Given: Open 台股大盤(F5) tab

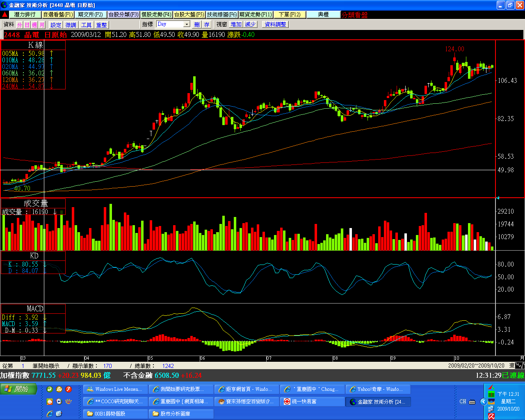Looking at the screenshot, I should click(x=189, y=14).
